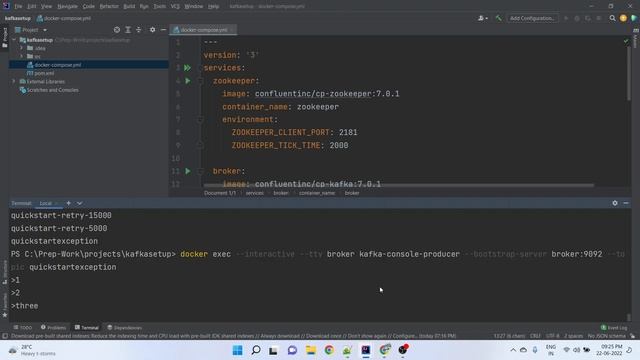Viewport: 640px width, 360px height.
Task: Run the zookeeper service gutter arrow
Action: 188,81
